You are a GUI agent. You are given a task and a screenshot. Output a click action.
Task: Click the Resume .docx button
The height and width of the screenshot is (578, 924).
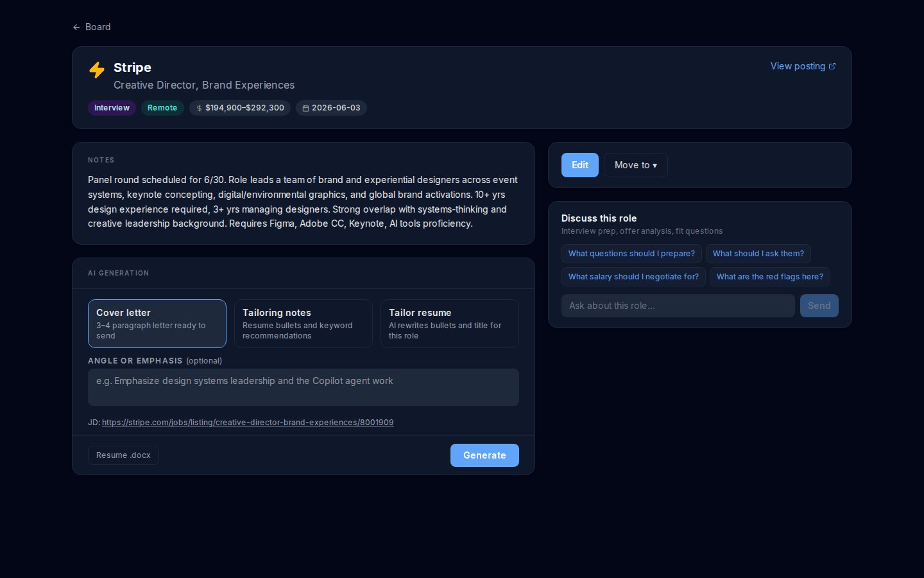(x=123, y=455)
